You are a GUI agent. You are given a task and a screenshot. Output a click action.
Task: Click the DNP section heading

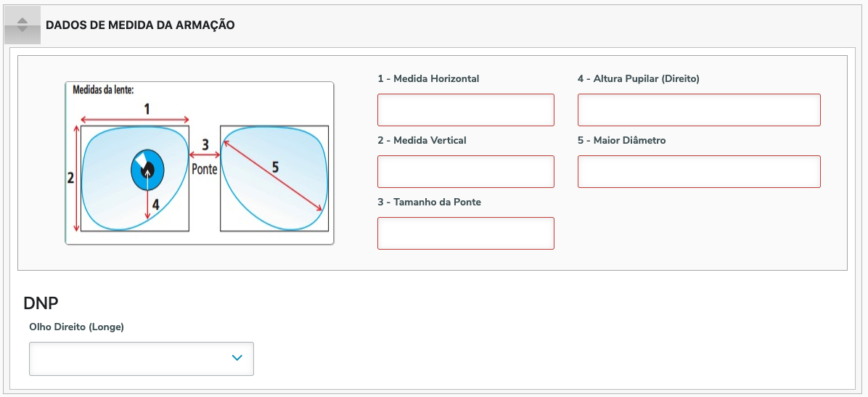(x=41, y=303)
